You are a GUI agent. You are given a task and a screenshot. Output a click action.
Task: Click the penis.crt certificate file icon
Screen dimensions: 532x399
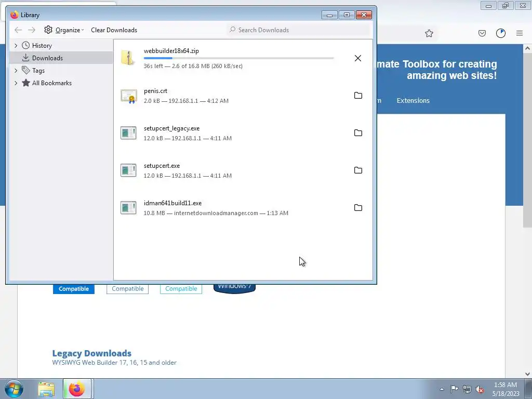coord(129,96)
